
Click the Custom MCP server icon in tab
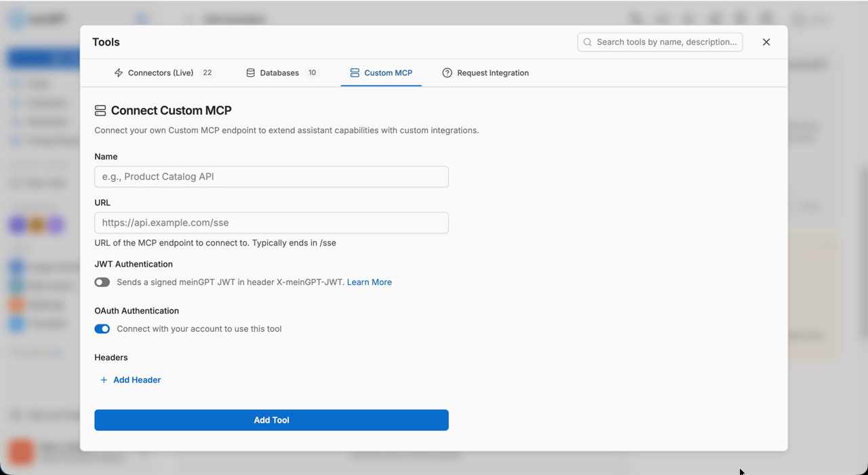[355, 73]
